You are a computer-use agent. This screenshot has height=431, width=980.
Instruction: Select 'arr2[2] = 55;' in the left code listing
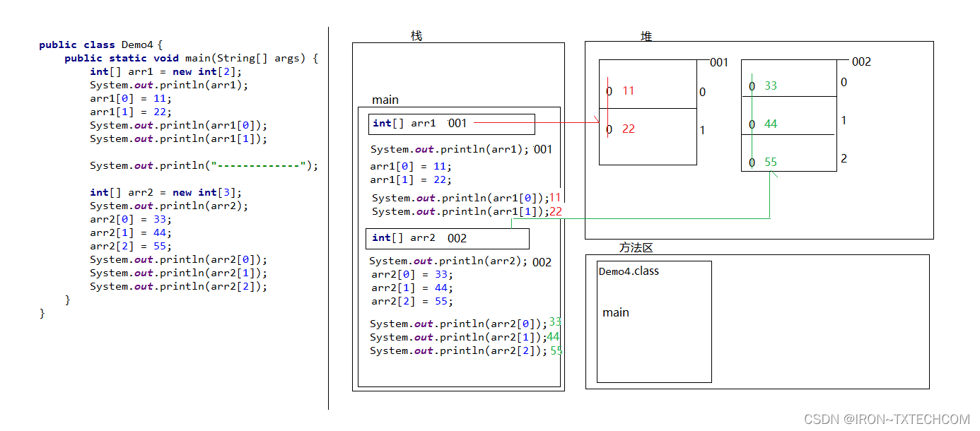(x=131, y=246)
